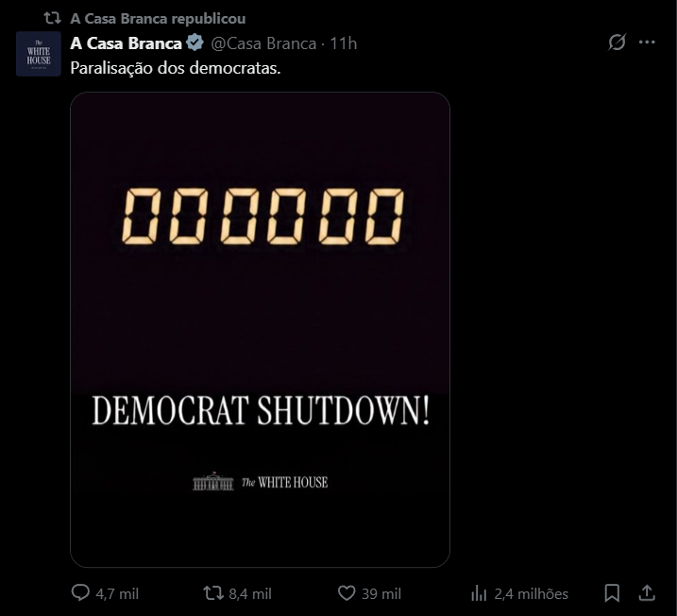This screenshot has width=677, height=616.
Task: Click the 39 mil likes count
Action: [x=381, y=594]
